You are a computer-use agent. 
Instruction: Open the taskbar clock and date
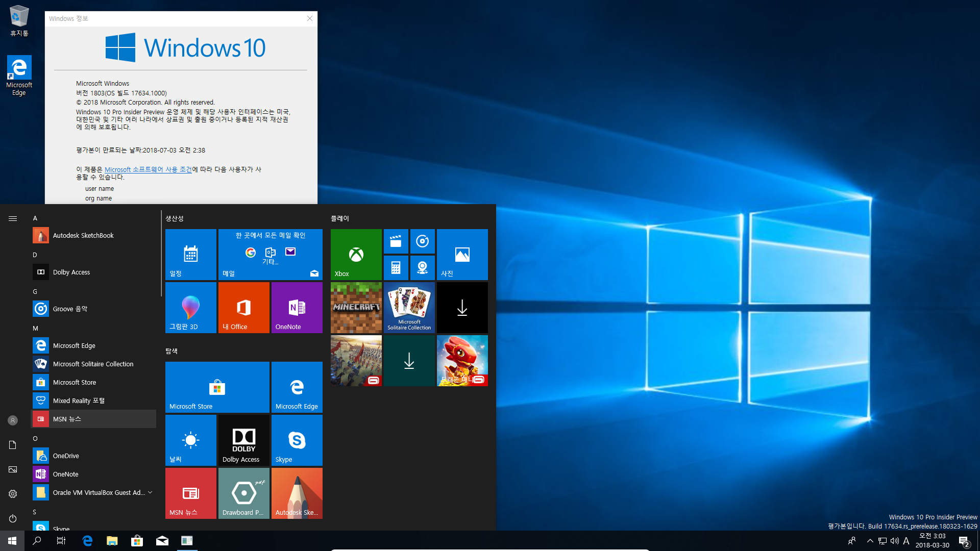point(933,541)
